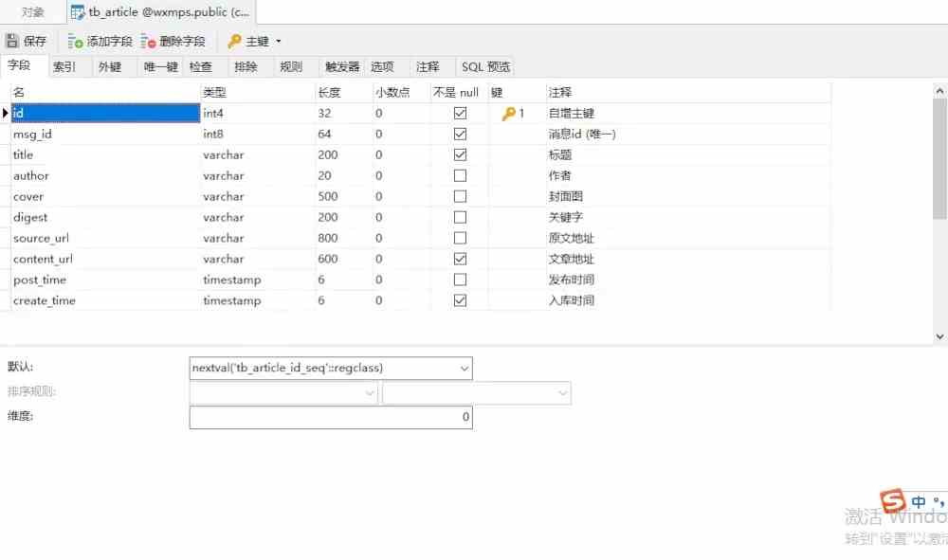Click the Save button label 保存

tap(34, 41)
